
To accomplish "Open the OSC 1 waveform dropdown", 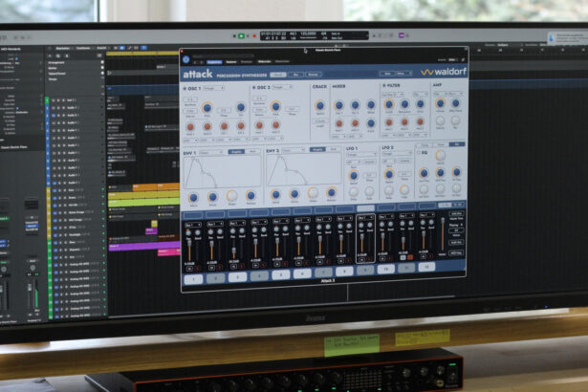I will pyautogui.click(x=214, y=88).
